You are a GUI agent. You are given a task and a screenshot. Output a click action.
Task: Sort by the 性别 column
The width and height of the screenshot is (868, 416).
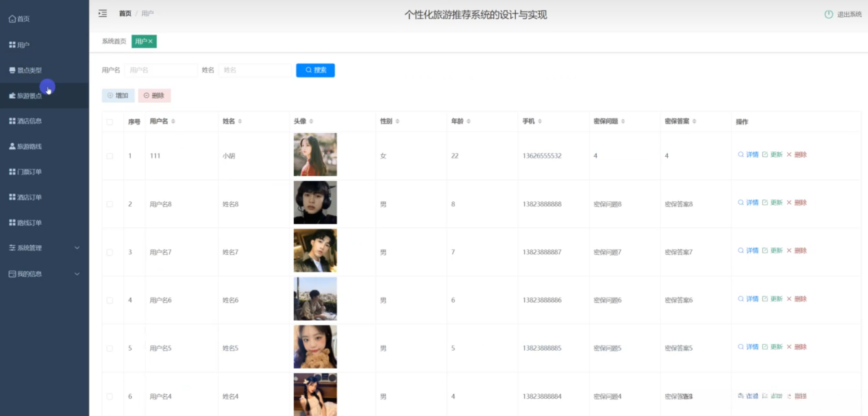point(397,121)
